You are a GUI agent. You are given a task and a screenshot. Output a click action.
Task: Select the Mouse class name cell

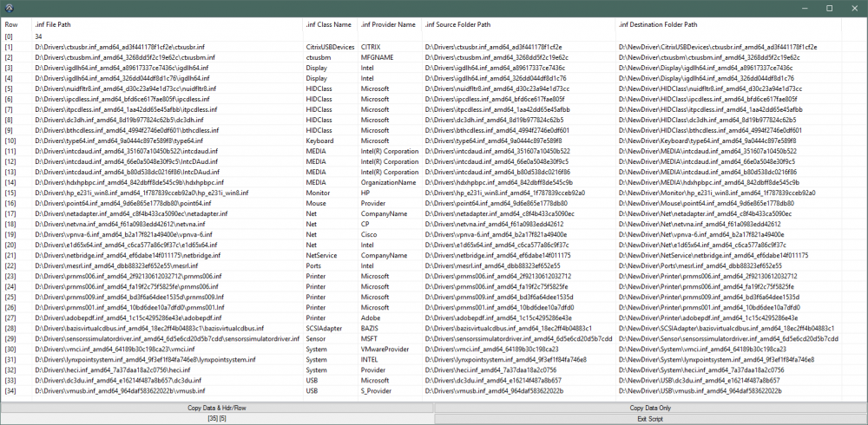click(x=316, y=204)
